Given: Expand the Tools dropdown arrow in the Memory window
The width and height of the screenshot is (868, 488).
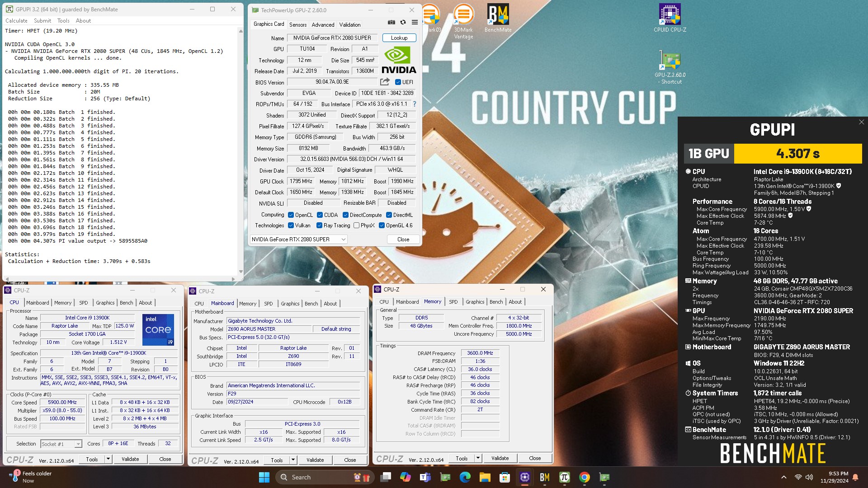Looking at the screenshot, I should pyautogui.click(x=478, y=458).
